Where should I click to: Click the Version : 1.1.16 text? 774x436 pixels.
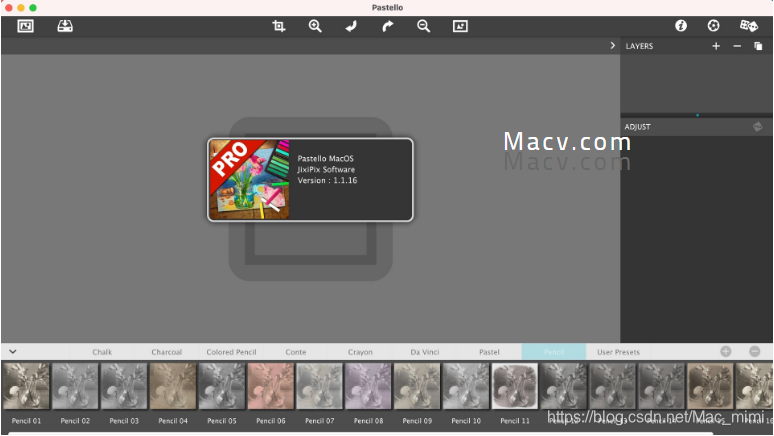(327, 180)
